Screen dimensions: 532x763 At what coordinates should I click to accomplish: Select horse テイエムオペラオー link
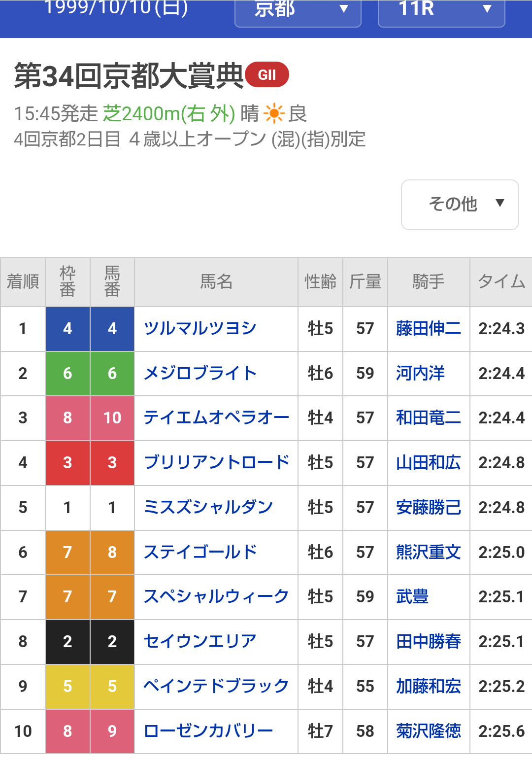point(216,418)
